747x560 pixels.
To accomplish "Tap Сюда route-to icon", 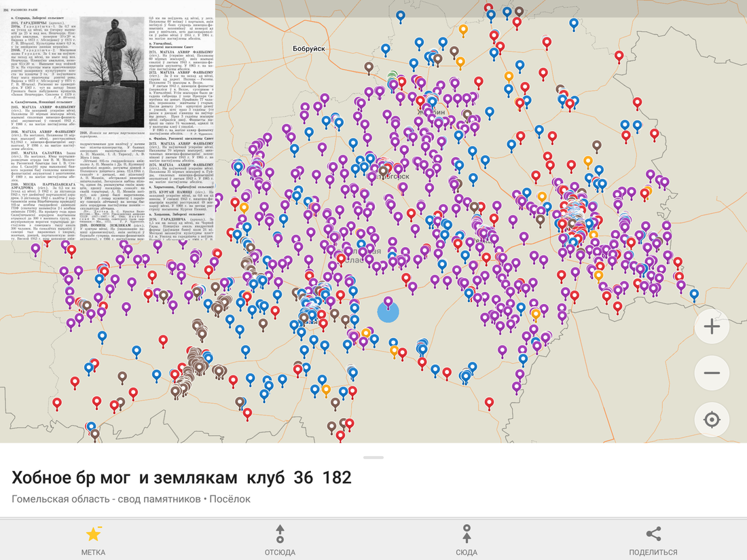I will [x=467, y=534].
